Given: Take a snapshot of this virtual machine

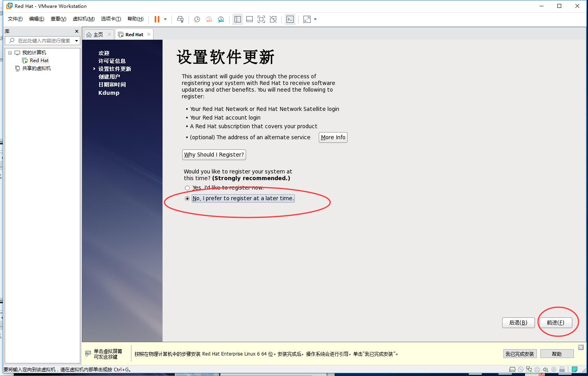Looking at the screenshot, I should 197,19.
